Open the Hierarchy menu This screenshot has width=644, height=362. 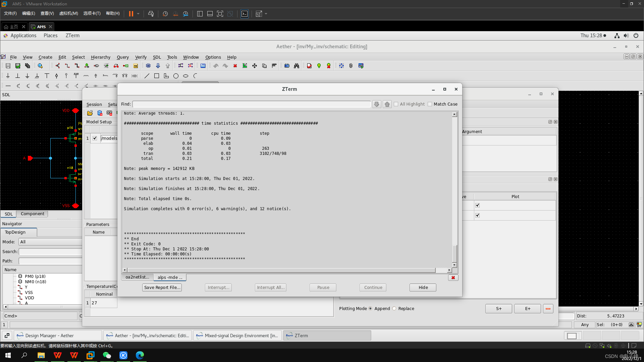[101, 57]
